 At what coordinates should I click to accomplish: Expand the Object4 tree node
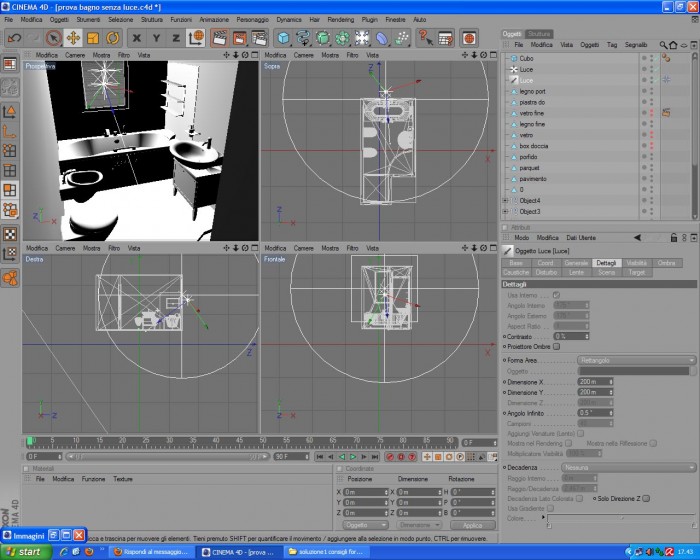pyautogui.click(x=505, y=201)
